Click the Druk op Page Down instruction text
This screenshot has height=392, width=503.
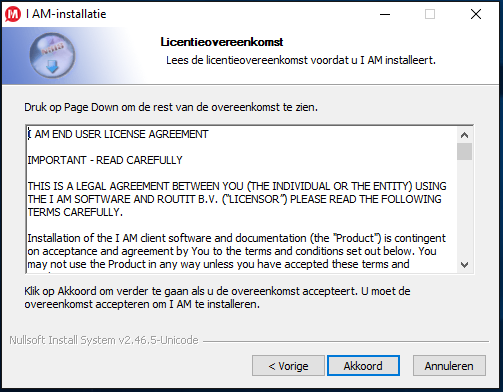(x=171, y=107)
